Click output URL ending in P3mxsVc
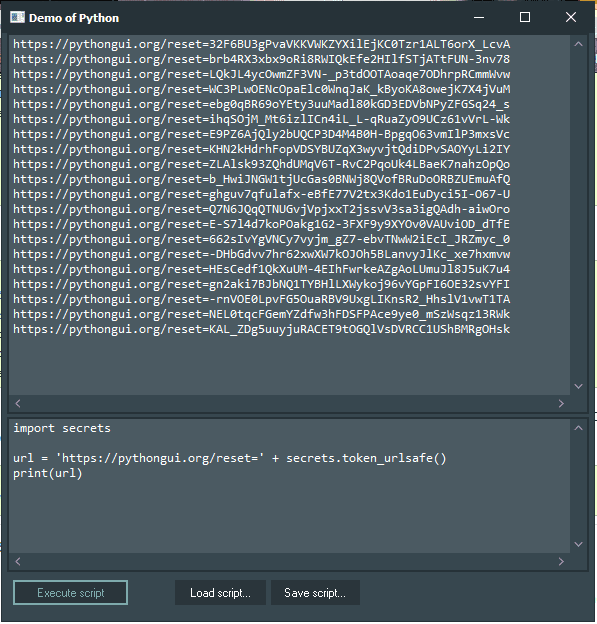 click(x=261, y=134)
